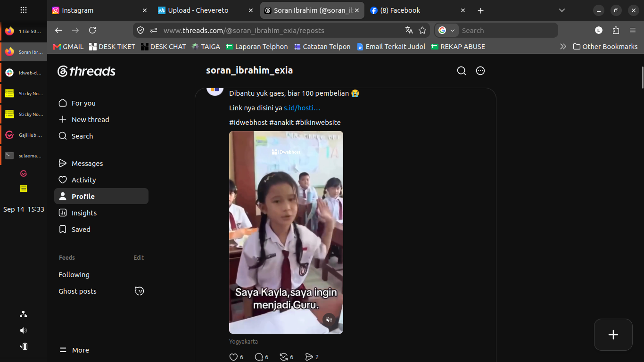Screen dimensions: 644x362
Task: Open the Threads search magnifier in the header
Action: 462,71
